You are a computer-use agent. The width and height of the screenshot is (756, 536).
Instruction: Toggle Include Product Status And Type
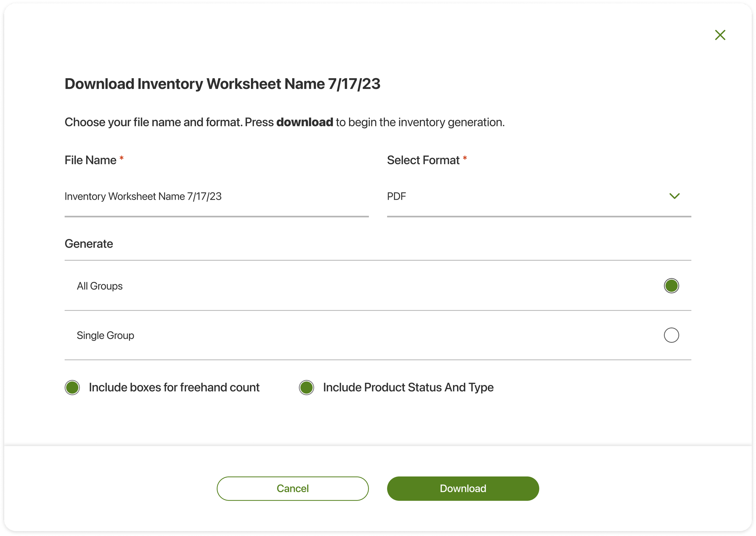point(307,388)
